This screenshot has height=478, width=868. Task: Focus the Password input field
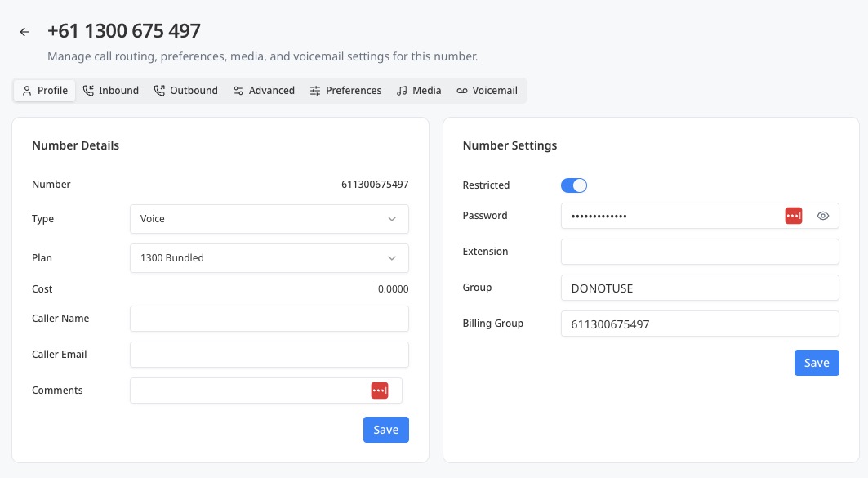point(700,216)
